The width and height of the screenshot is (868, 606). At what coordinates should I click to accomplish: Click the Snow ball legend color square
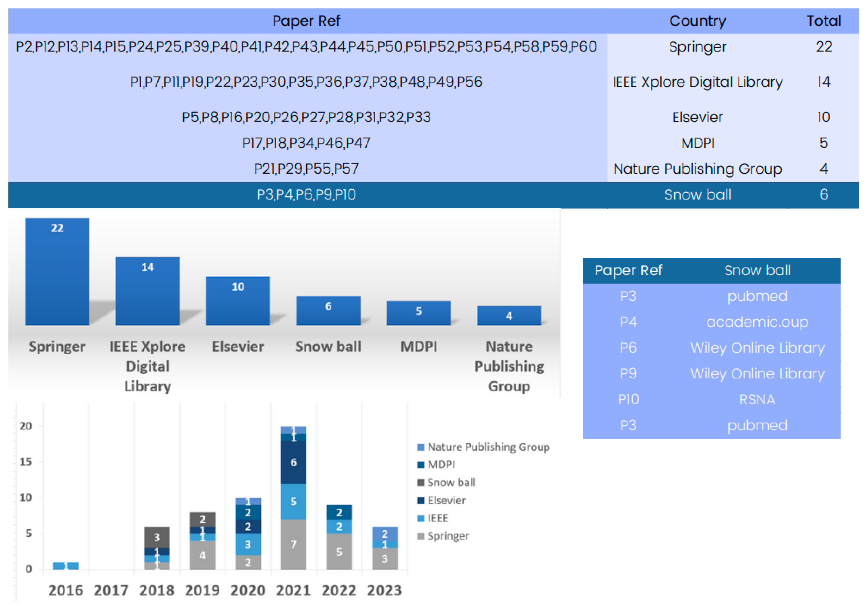[421, 483]
